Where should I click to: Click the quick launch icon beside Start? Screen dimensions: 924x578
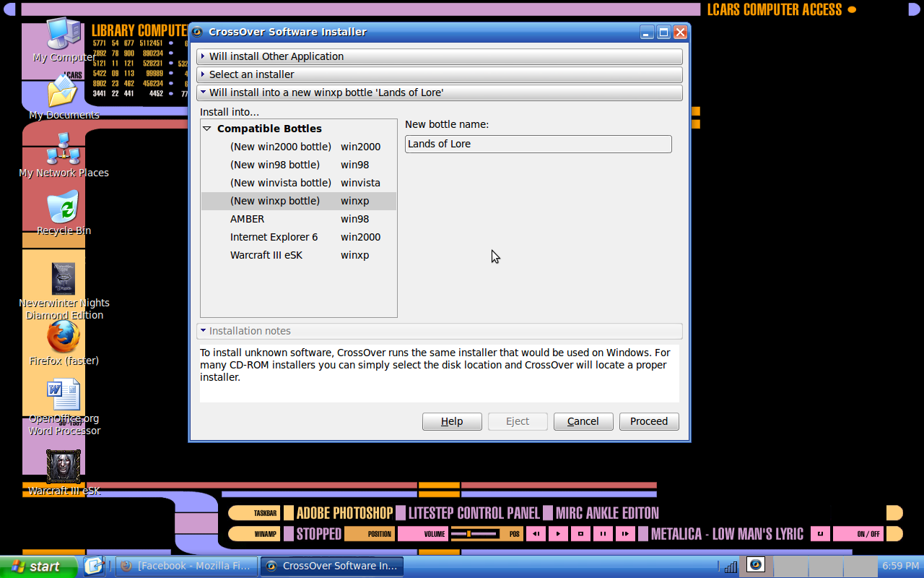pyautogui.click(x=94, y=566)
